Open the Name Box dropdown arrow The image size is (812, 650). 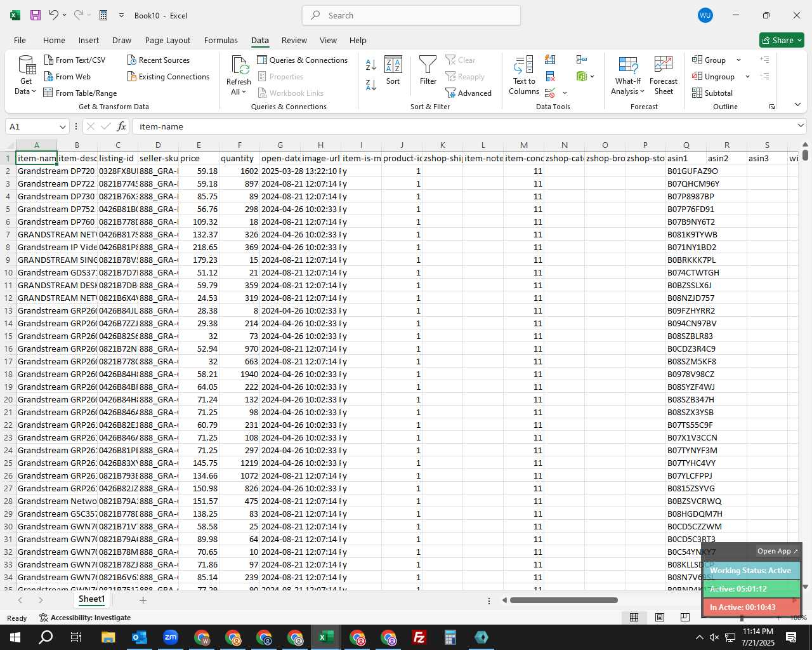coord(62,126)
